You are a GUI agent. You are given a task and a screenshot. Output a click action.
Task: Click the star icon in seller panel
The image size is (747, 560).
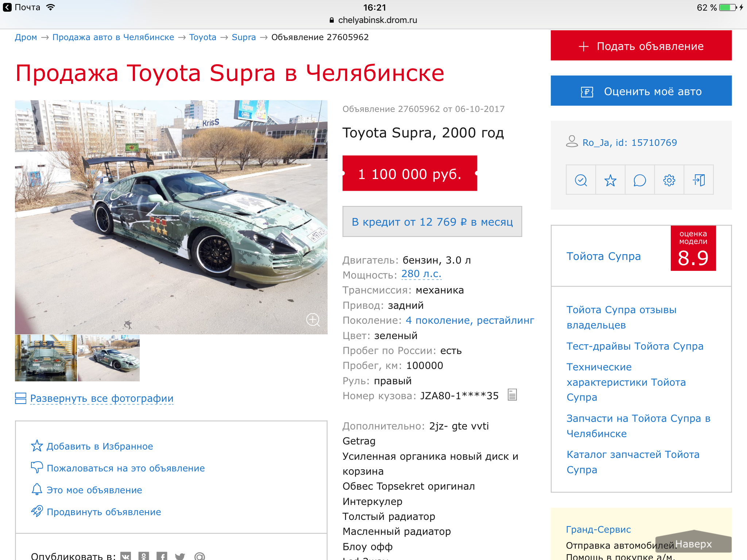click(610, 180)
